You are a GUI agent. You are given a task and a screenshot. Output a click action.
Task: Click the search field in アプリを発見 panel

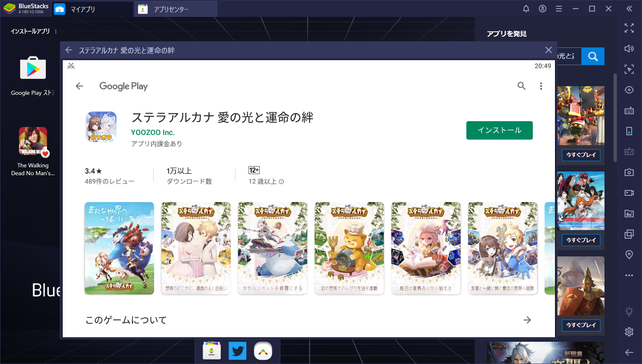[x=569, y=56]
